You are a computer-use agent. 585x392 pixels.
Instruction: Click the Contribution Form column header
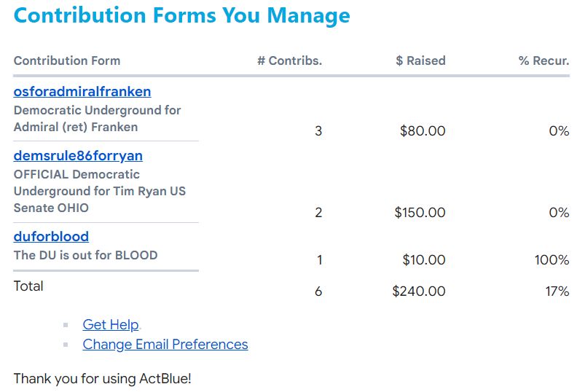pos(67,60)
